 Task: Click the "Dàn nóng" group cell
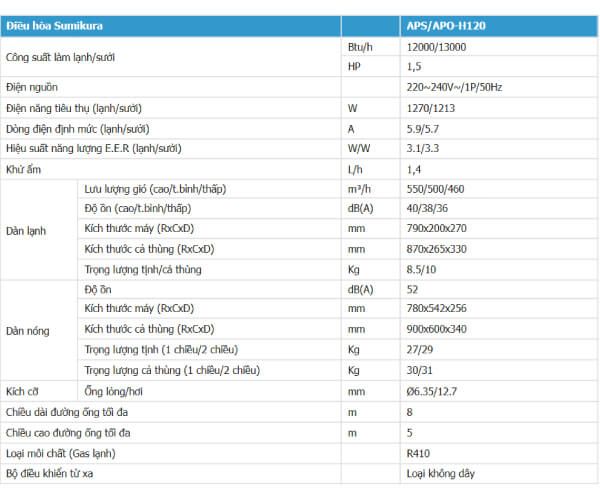pos(27,330)
